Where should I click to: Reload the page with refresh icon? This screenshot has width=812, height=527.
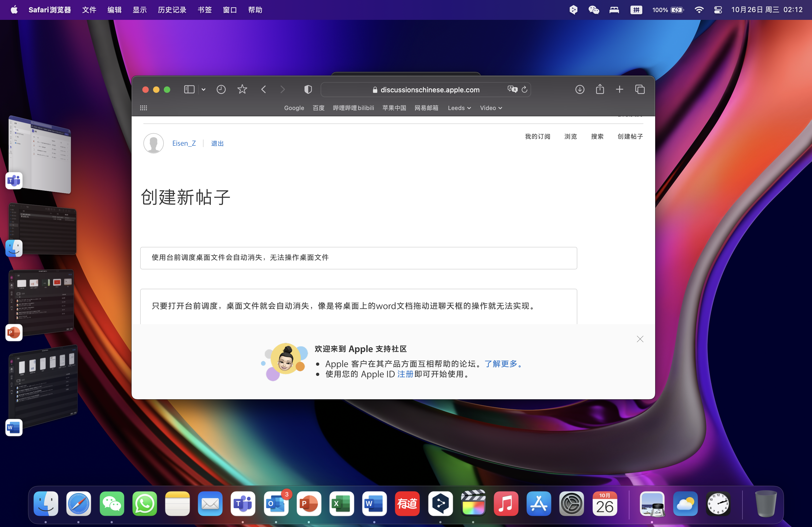click(524, 89)
